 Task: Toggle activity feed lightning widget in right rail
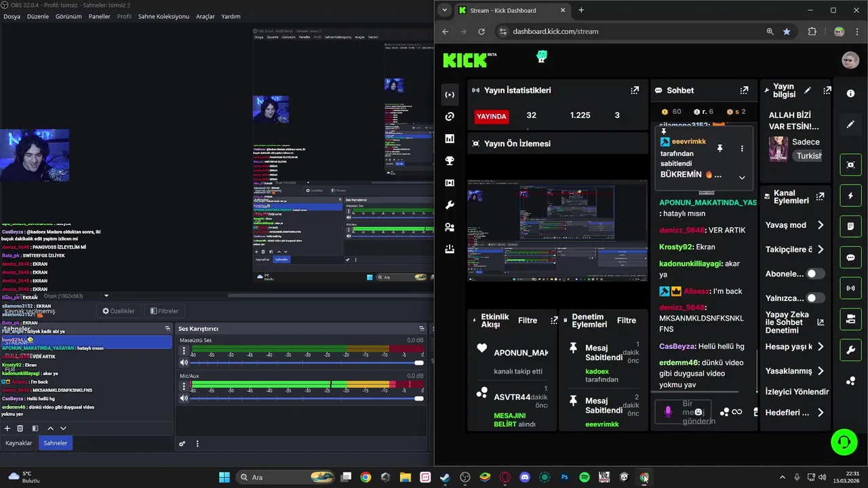850,196
